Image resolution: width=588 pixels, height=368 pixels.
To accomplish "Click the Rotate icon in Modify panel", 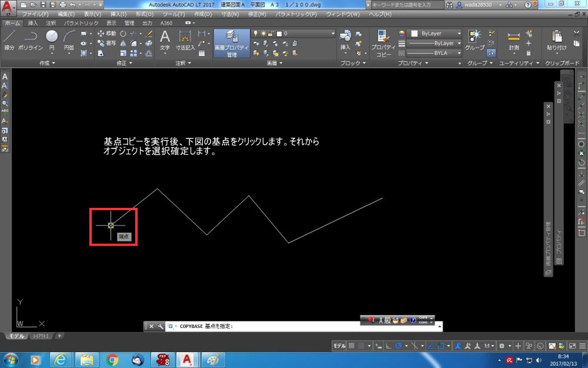I will [123, 34].
